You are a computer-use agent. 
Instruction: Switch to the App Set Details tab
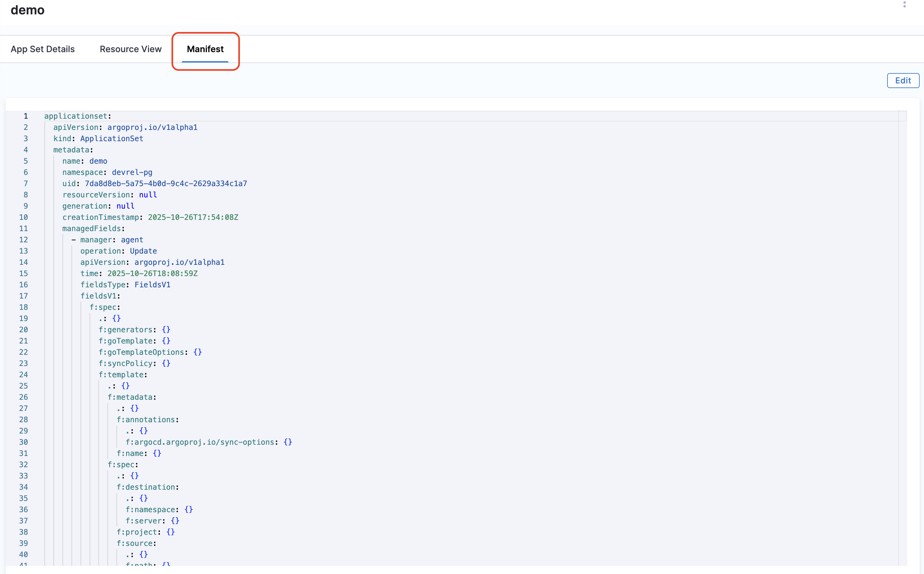(x=42, y=49)
